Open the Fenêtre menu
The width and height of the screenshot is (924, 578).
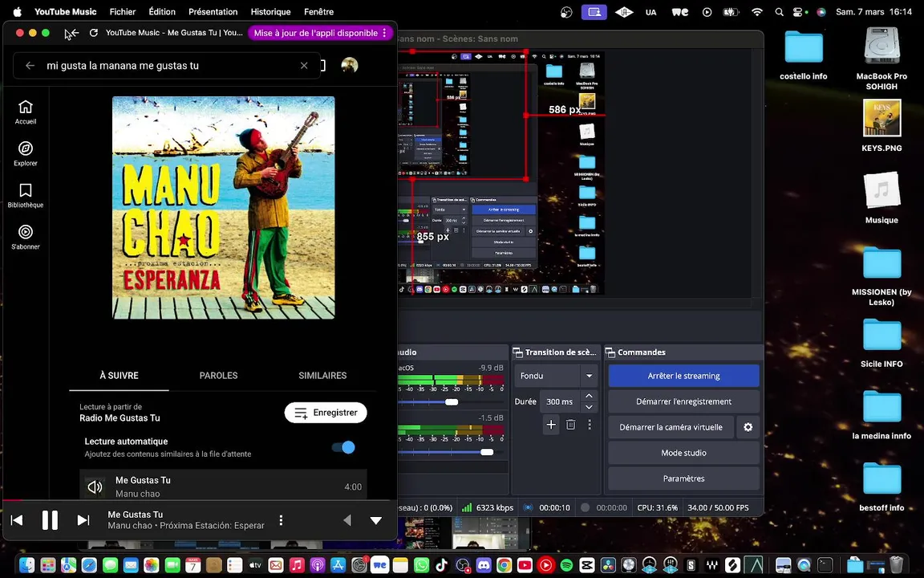click(x=318, y=12)
